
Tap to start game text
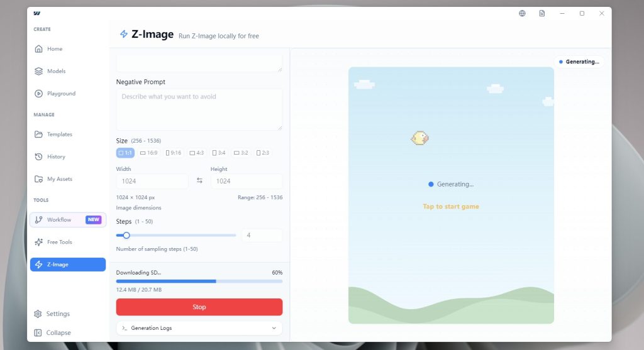click(x=451, y=206)
